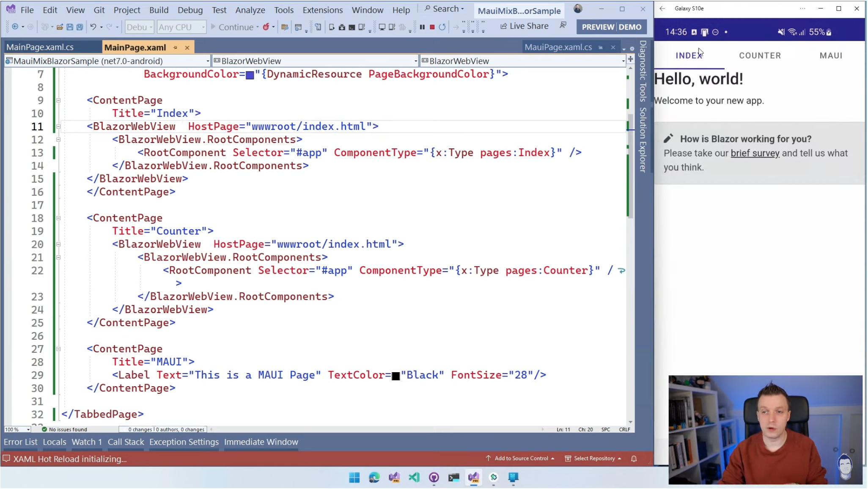This screenshot has width=868, height=489.
Task: Restart debugging with the circular arrow
Action: (x=442, y=27)
